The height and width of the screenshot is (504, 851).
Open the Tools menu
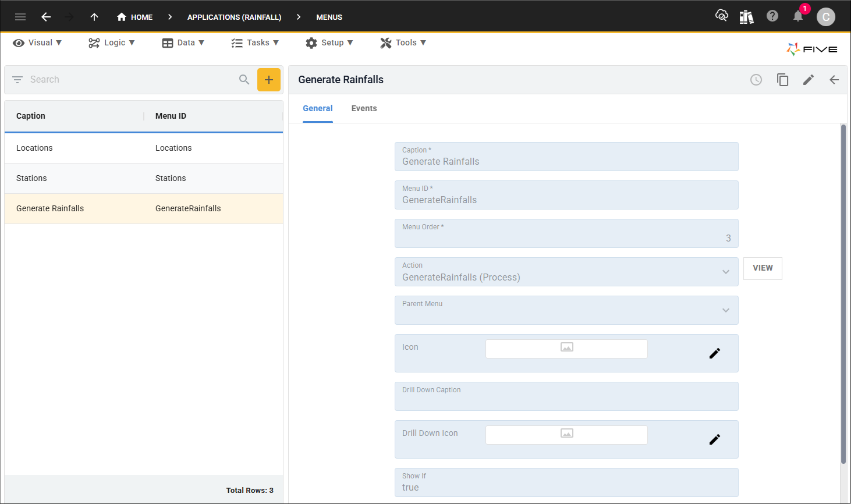click(403, 42)
